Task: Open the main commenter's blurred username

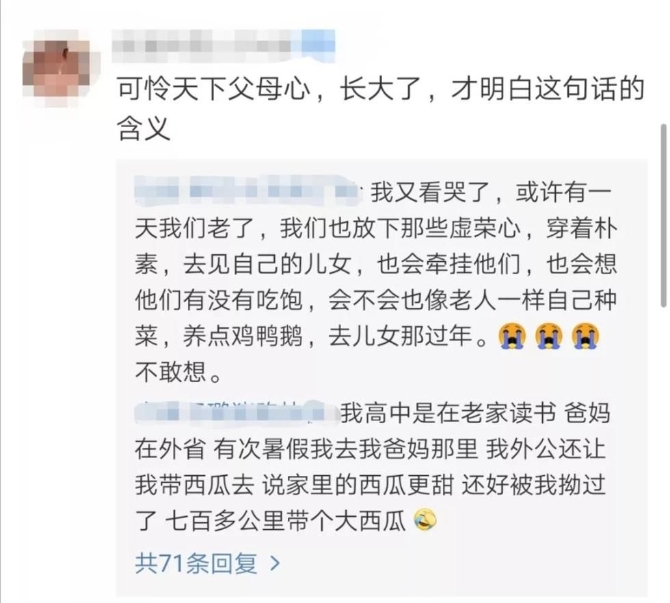Action: (207, 46)
